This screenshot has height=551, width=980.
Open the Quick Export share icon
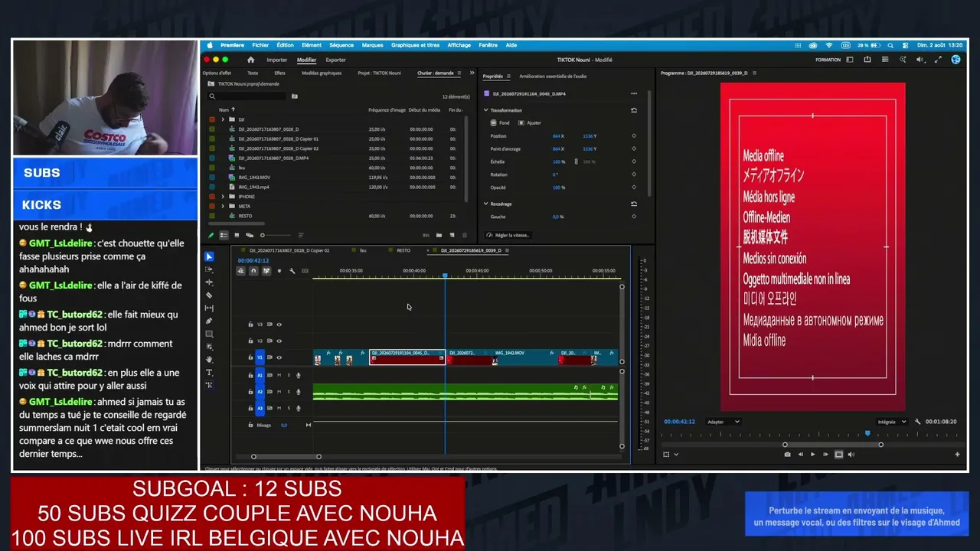[x=867, y=60]
